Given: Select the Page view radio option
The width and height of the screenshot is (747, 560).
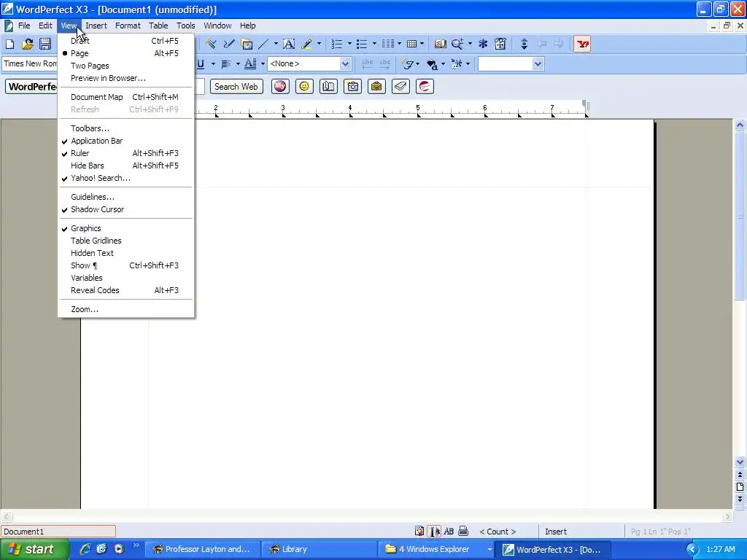Looking at the screenshot, I should pyautogui.click(x=126, y=53).
